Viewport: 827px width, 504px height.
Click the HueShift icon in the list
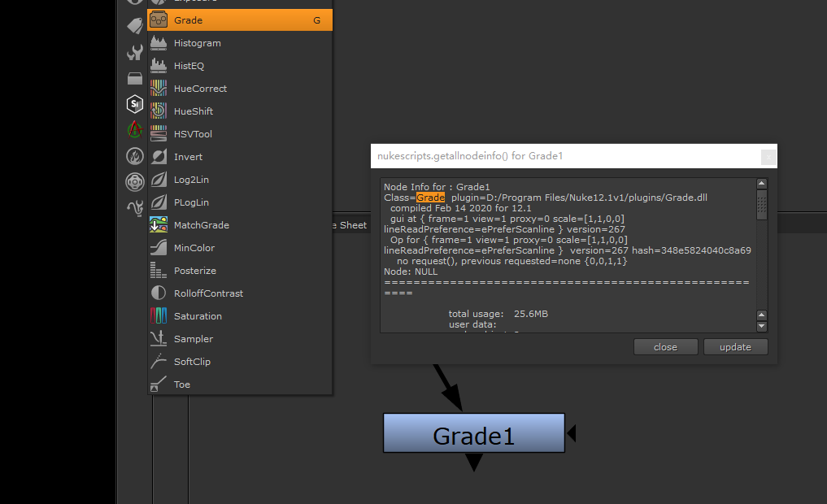[x=159, y=111]
